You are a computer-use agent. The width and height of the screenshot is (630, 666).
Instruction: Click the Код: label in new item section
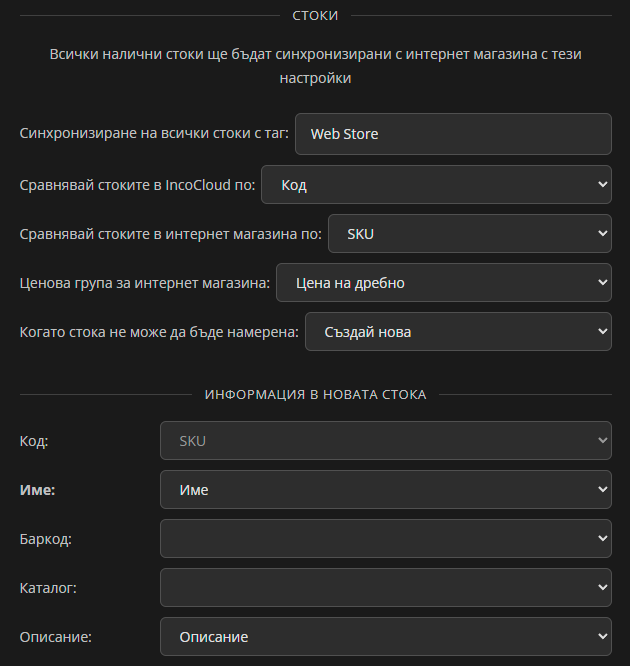(x=34, y=441)
